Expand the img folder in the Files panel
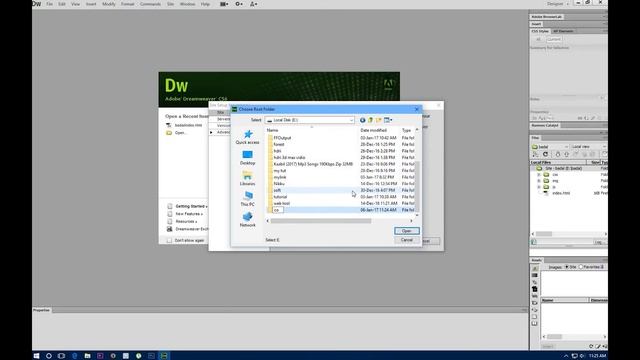The width and height of the screenshot is (640, 360). 539,181
